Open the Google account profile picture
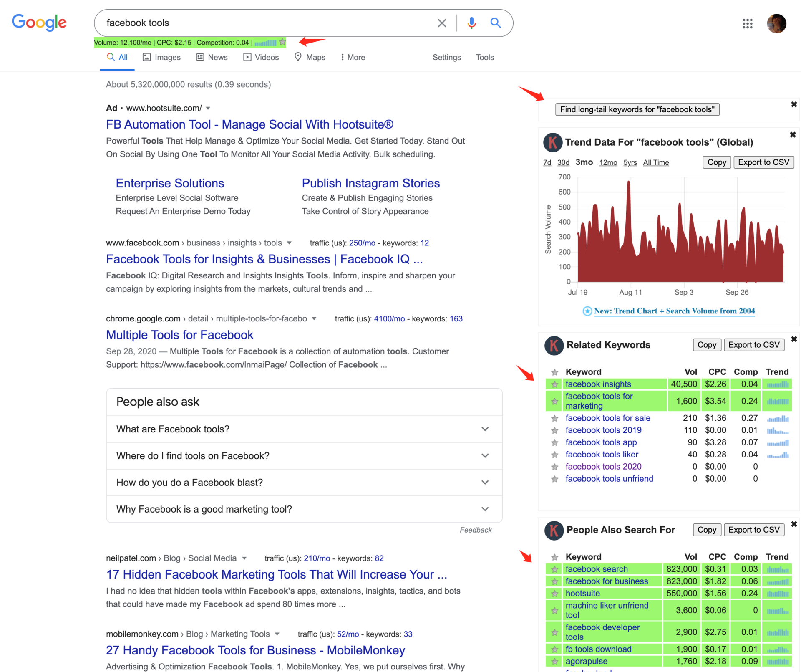 coord(776,23)
